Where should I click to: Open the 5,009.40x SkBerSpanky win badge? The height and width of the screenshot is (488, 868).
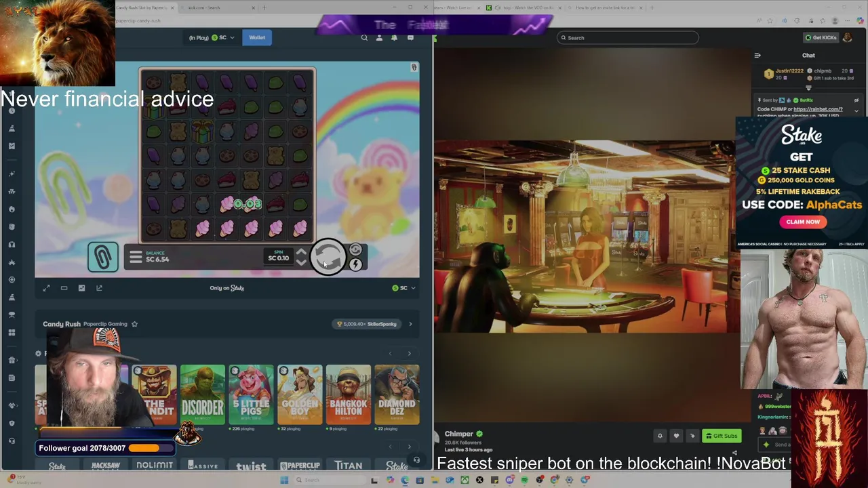(366, 324)
